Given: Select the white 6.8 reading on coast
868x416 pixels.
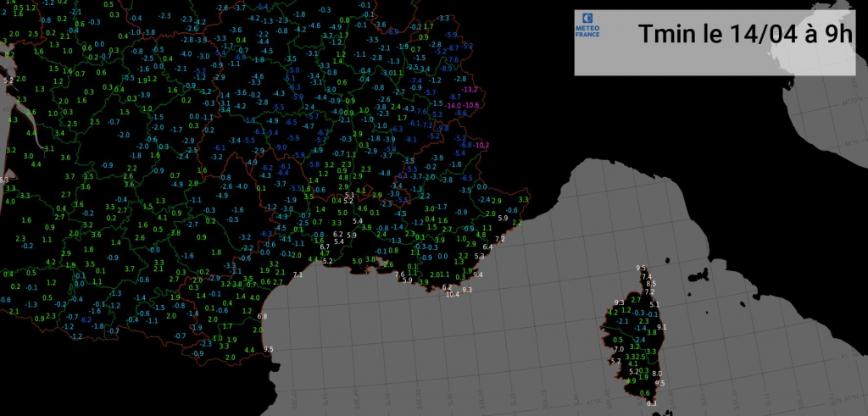Looking at the screenshot, I should 262,316.
